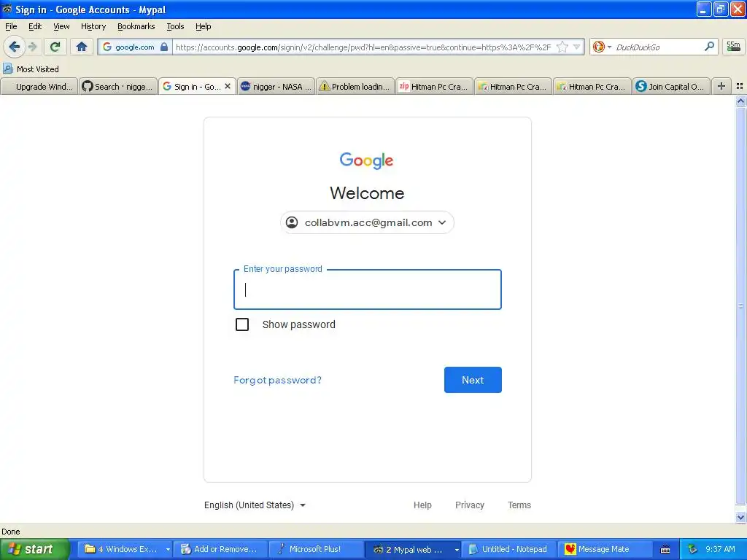The image size is (747, 560).
Task: Open the Help footer link
Action: (x=422, y=505)
